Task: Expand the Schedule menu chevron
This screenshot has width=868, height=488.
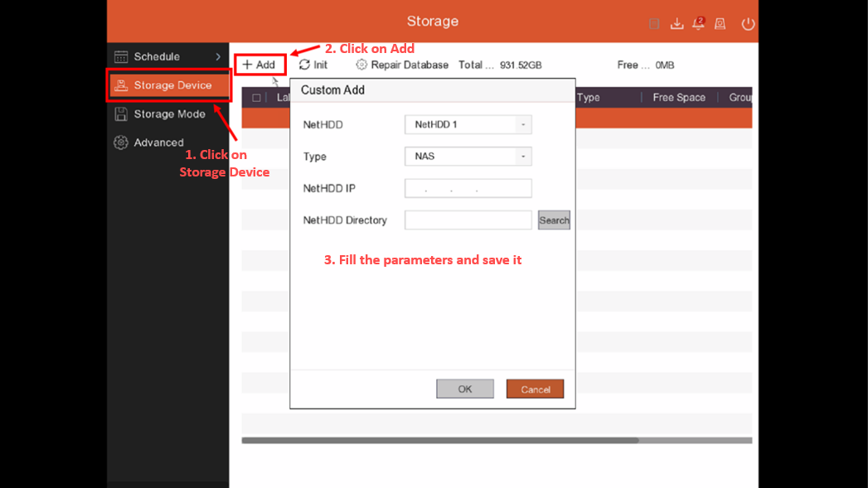Action: coord(218,56)
